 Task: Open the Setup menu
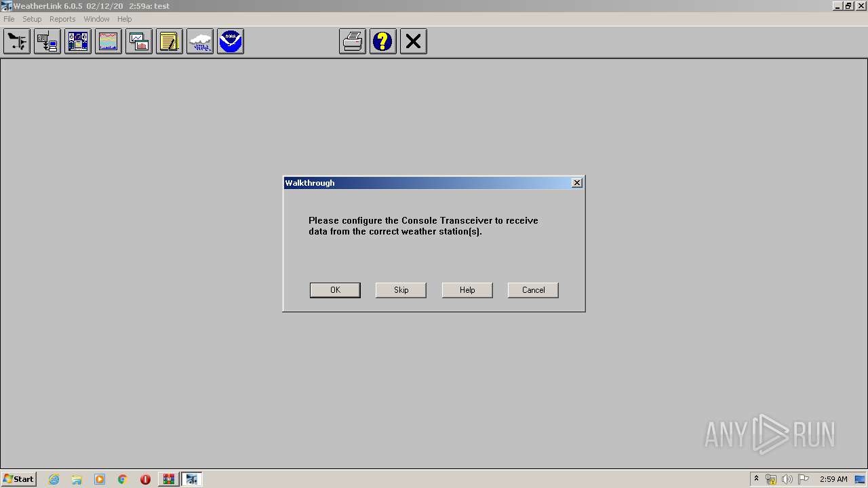[x=32, y=19]
